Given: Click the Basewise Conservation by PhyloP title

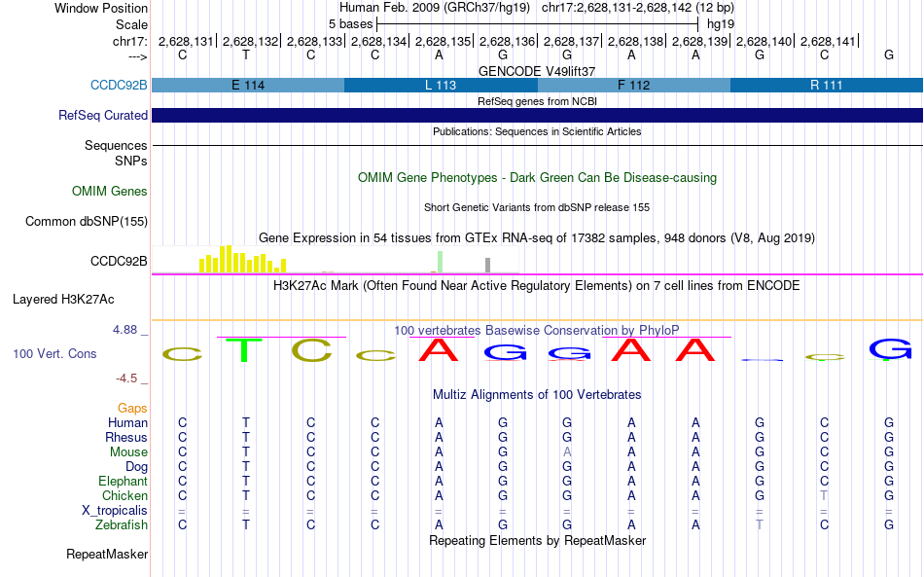Looking at the screenshot, I should (537, 330).
